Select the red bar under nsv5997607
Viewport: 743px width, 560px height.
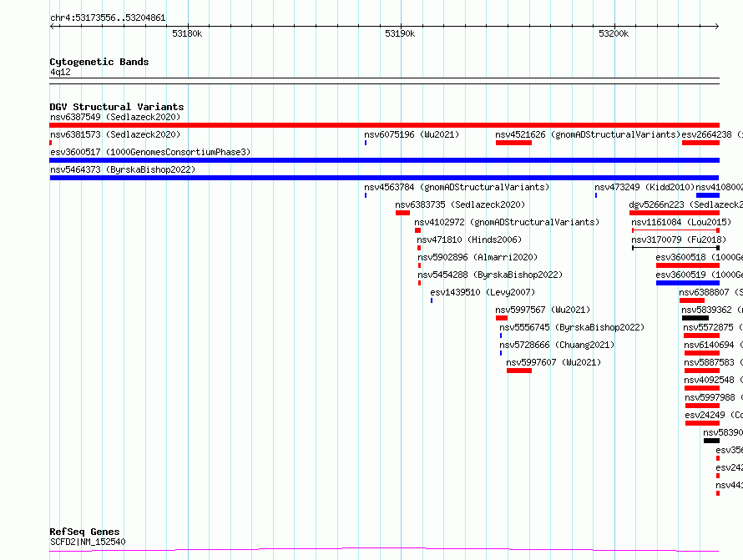[x=519, y=371]
